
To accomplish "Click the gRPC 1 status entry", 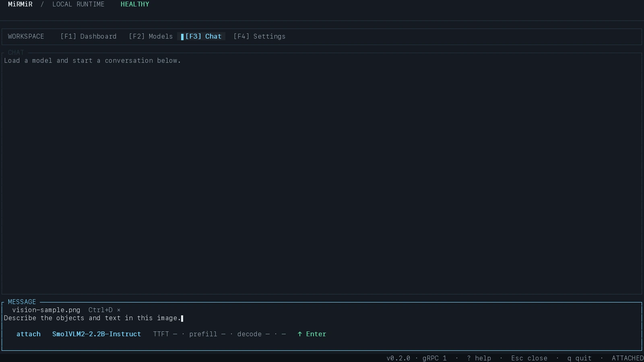I will click(x=435, y=358).
